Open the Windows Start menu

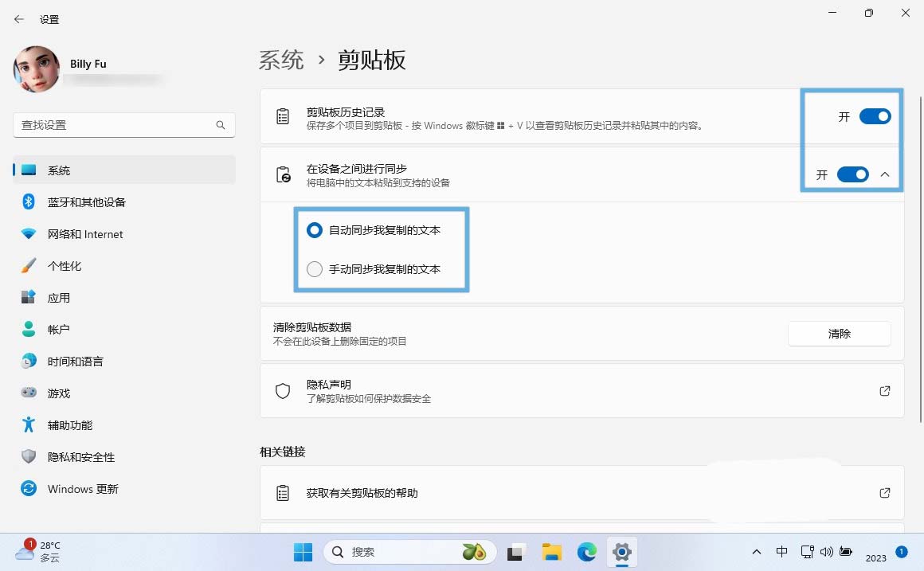click(x=303, y=552)
